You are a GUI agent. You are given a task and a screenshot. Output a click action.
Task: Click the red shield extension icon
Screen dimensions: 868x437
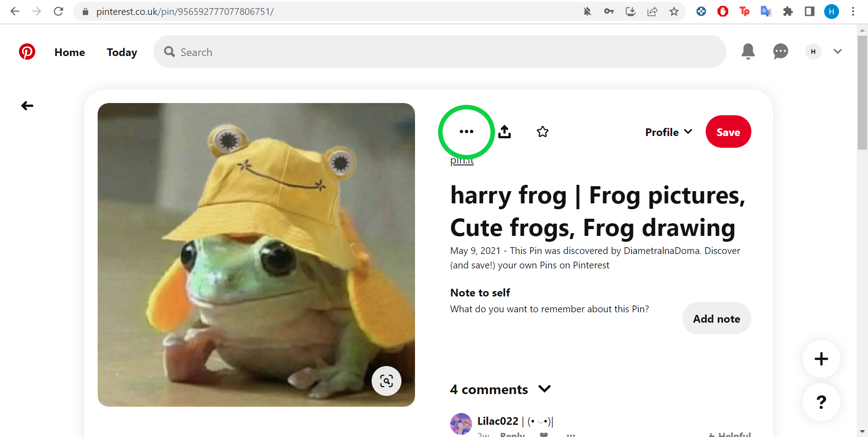coord(723,12)
